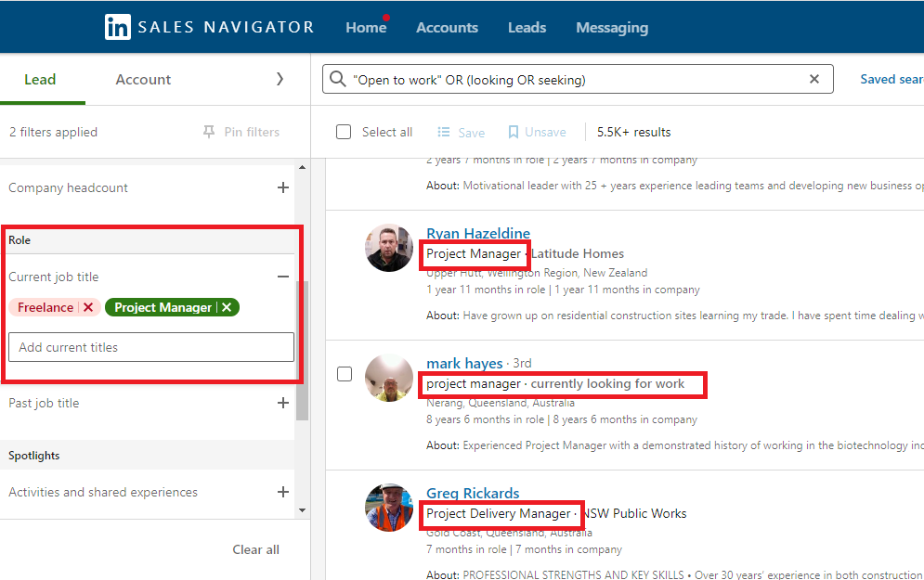Viewport: 924px width, 580px height.
Task: Remove the Freelance title filter
Action: click(x=88, y=307)
